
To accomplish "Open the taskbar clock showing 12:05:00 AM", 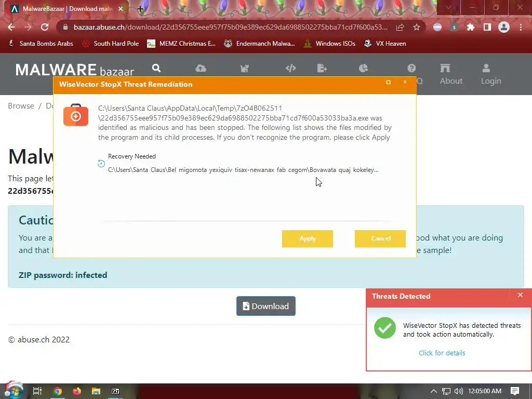I will (485, 391).
